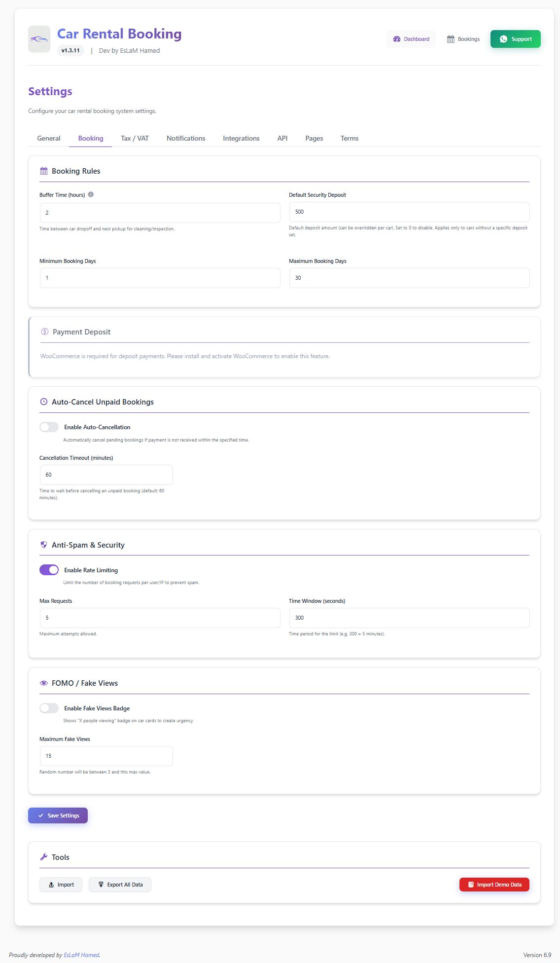Open the WhatsApp Support button
The image size is (560, 963).
point(515,39)
